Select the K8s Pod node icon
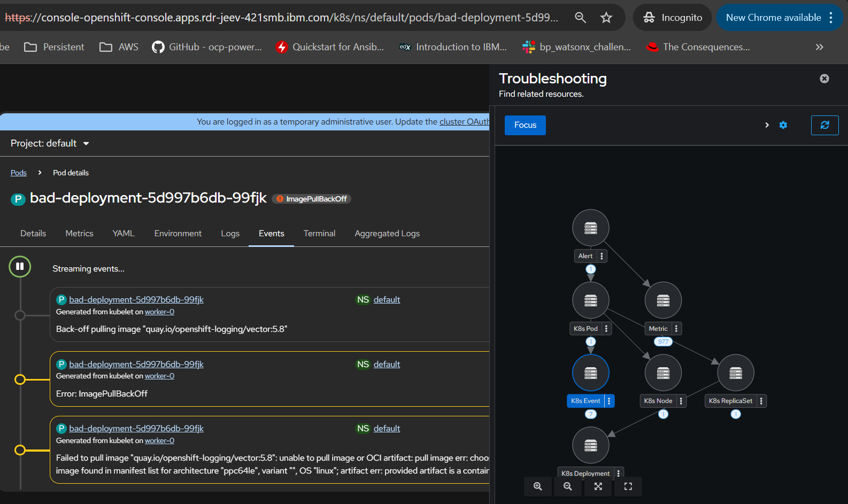This screenshot has height=504, width=848. pos(590,300)
